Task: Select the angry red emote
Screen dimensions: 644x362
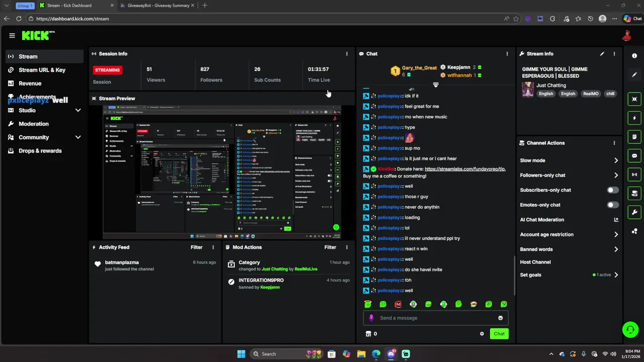Action: pos(398,304)
